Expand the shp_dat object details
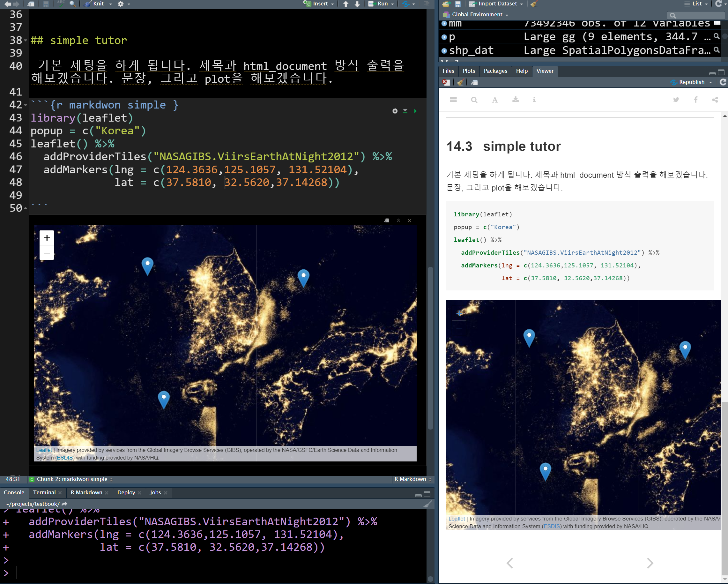Screen dimensions: 728x584 click(x=444, y=51)
